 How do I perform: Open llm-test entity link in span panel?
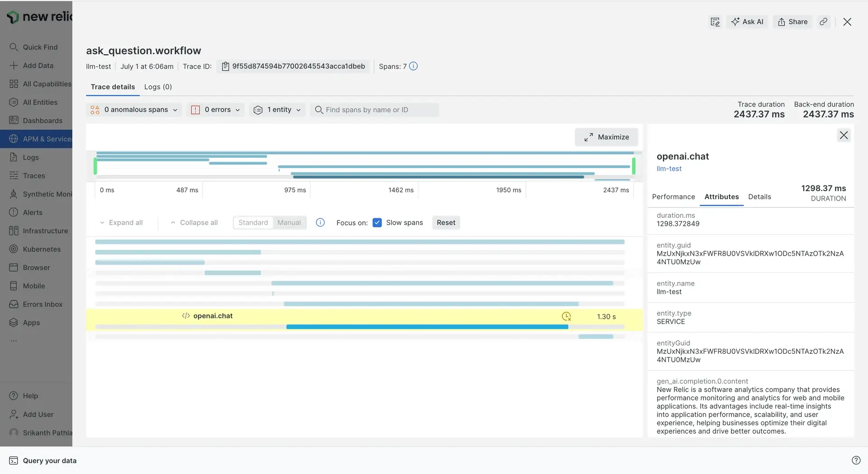[x=669, y=169]
